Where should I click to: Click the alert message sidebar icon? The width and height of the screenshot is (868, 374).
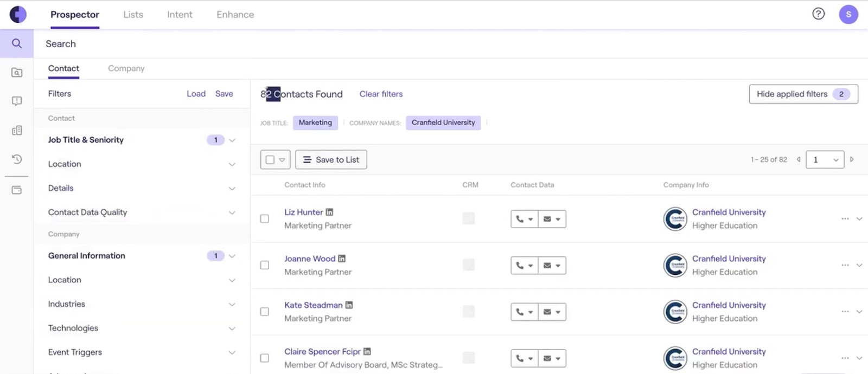(x=17, y=101)
